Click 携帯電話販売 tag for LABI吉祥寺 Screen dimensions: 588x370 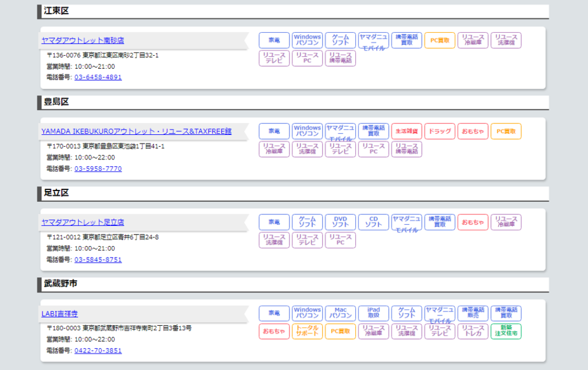point(473,313)
